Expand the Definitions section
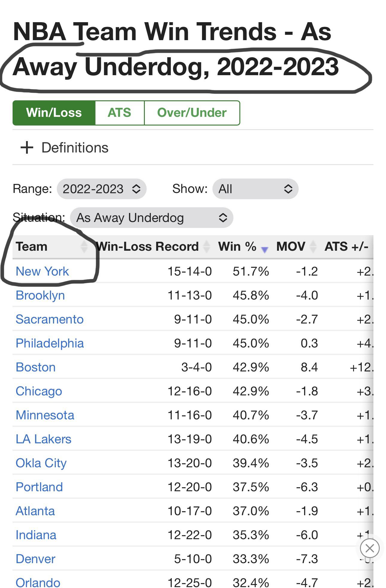 pyautogui.click(x=75, y=148)
